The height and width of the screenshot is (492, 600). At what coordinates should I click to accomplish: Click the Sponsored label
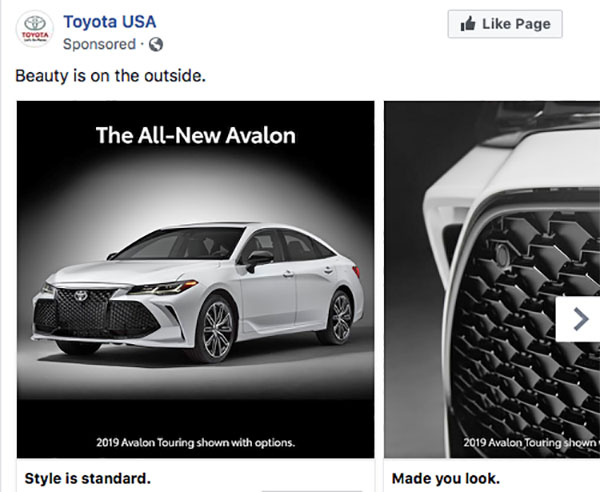click(x=99, y=44)
